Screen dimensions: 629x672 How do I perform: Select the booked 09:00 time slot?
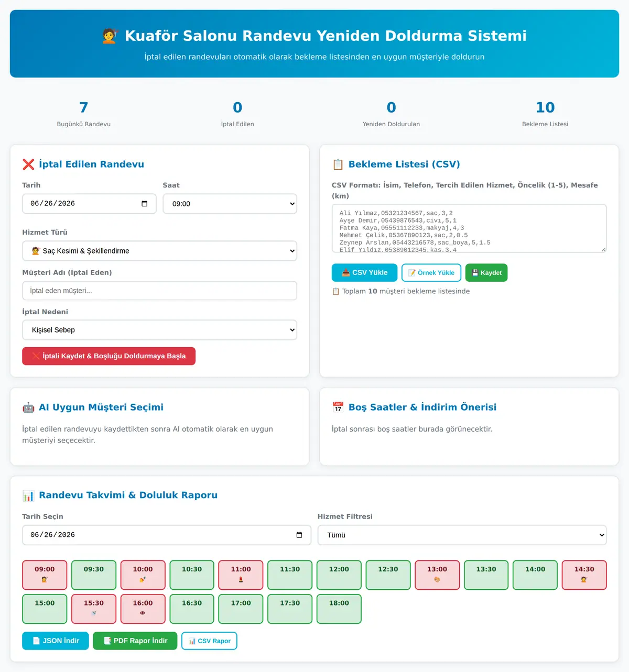[45, 575]
